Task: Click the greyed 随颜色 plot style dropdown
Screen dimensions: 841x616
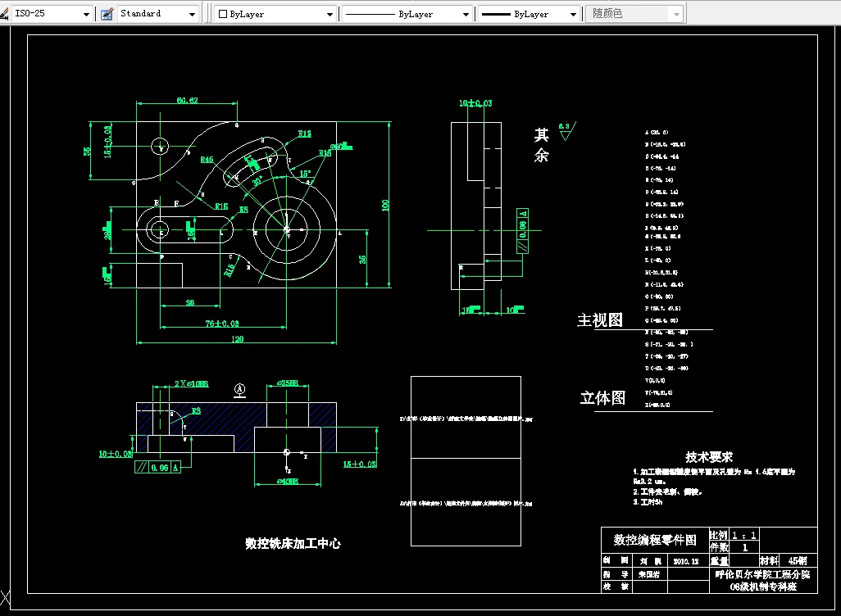Action: (x=634, y=14)
